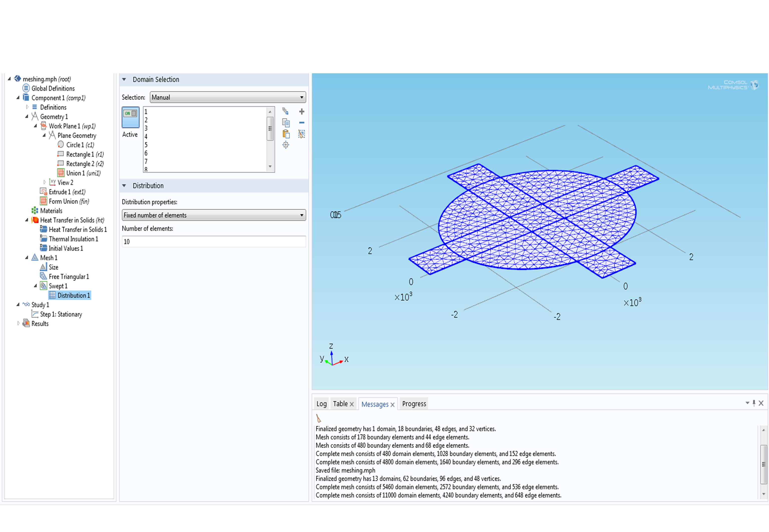The height and width of the screenshot is (532, 769).
Task: Expand the Results tree node
Action: tap(18, 323)
